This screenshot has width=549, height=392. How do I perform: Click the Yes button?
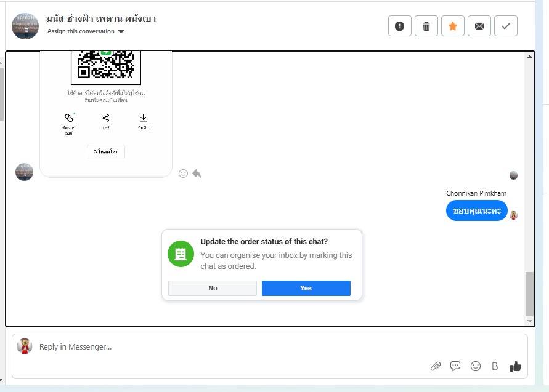(306, 288)
